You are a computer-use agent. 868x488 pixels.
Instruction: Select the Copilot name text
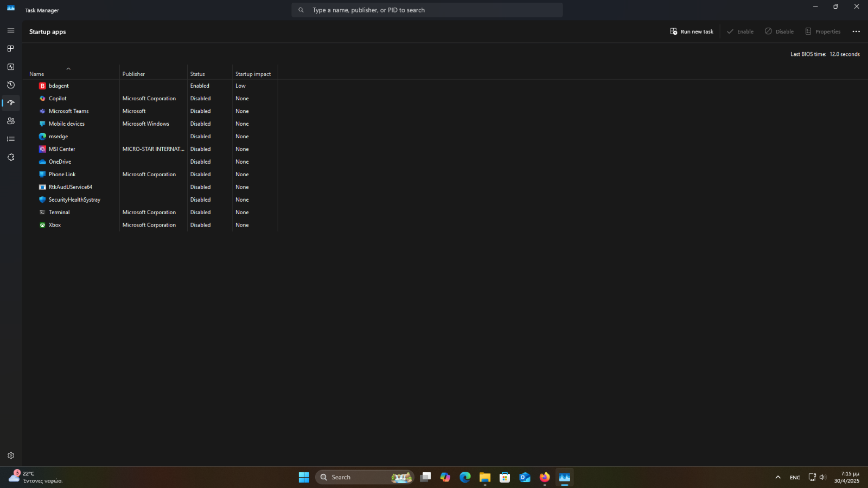(58, 99)
